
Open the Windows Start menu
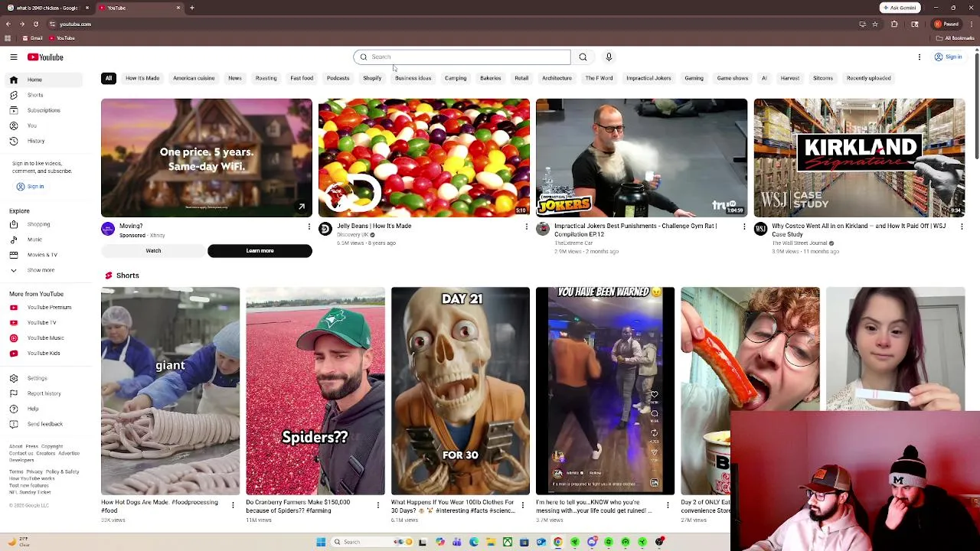click(x=321, y=542)
